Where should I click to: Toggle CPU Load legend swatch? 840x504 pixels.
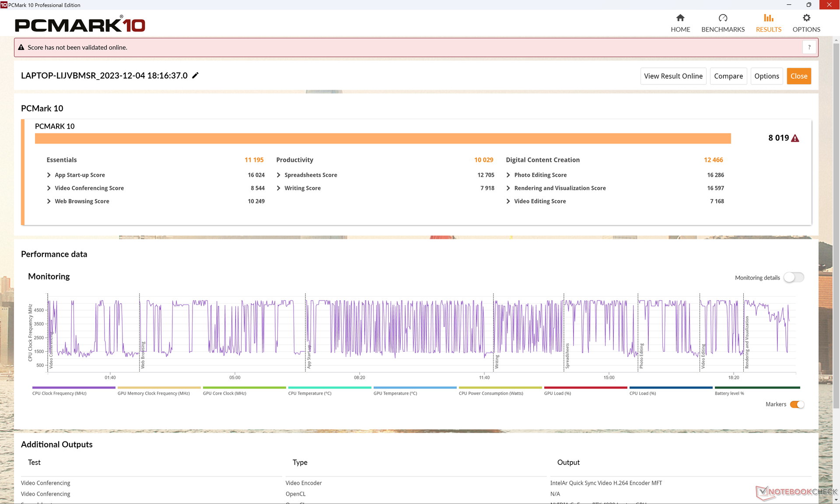671,388
